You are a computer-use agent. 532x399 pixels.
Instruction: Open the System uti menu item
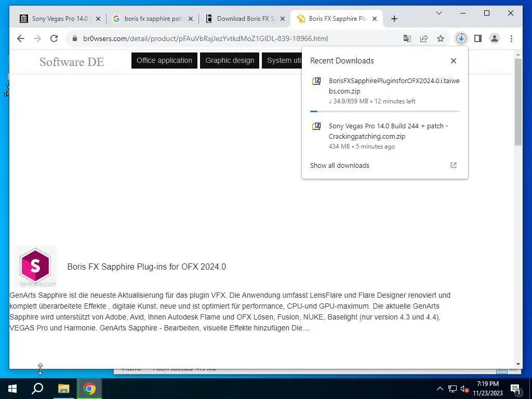pos(282,60)
